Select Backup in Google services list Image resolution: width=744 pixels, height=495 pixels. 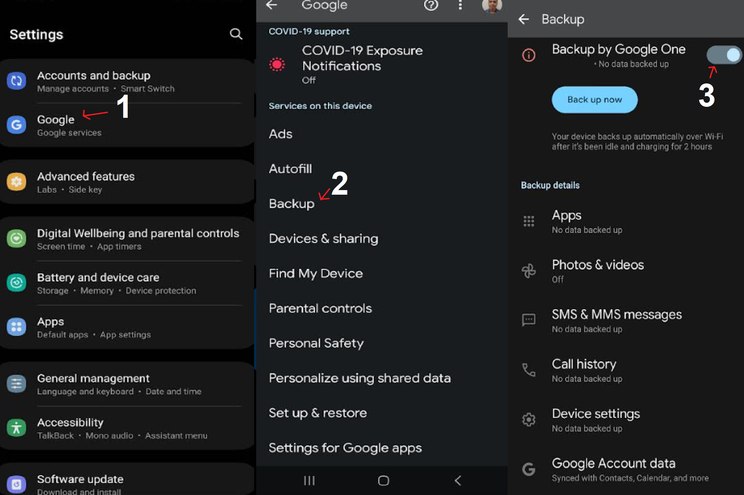pyautogui.click(x=381, y=204)
